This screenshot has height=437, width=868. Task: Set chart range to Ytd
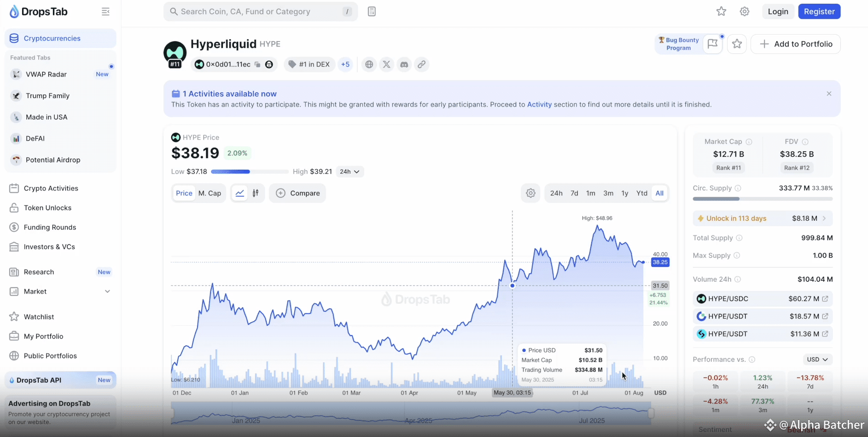[x=642, y=193]
